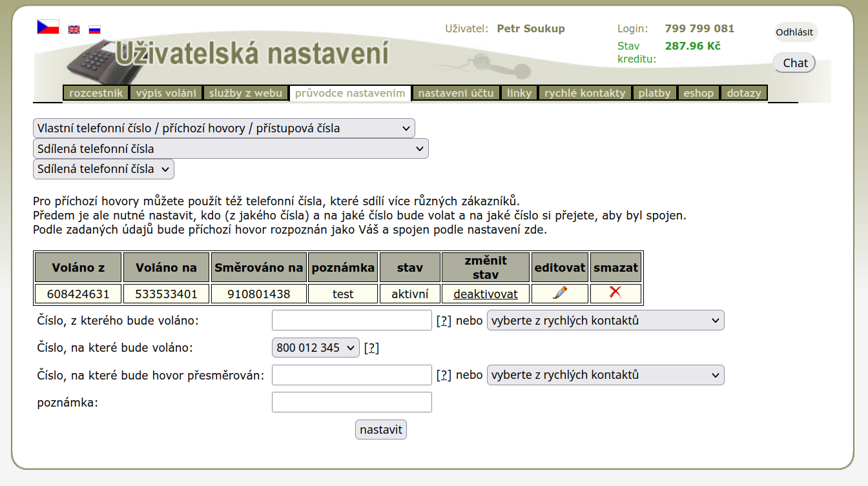
Task: Expand the second 'Sdílená telefonní čísla' dropdown
Action: (x=231, y=148)
